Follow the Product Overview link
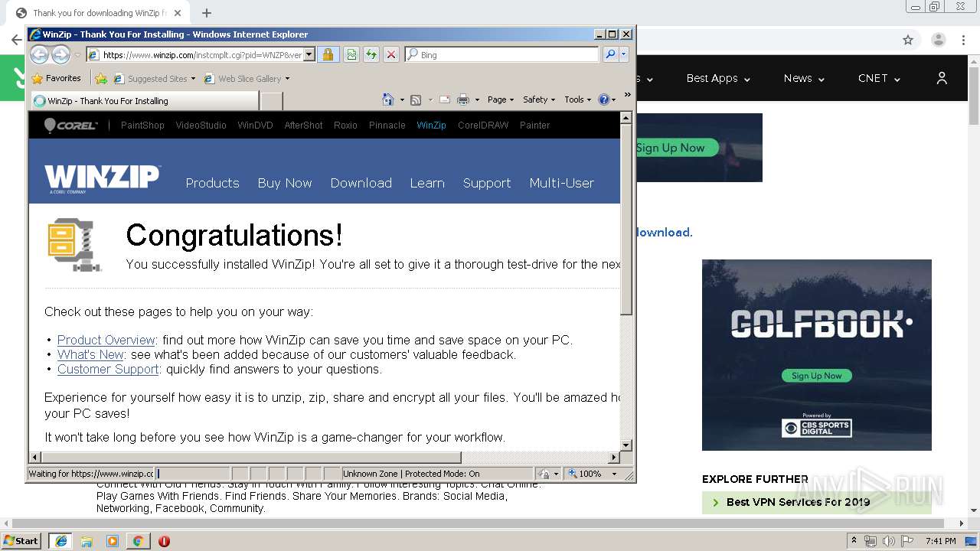Image resolution: width=980 pixels, height=551 pixels. pos(106,340)
